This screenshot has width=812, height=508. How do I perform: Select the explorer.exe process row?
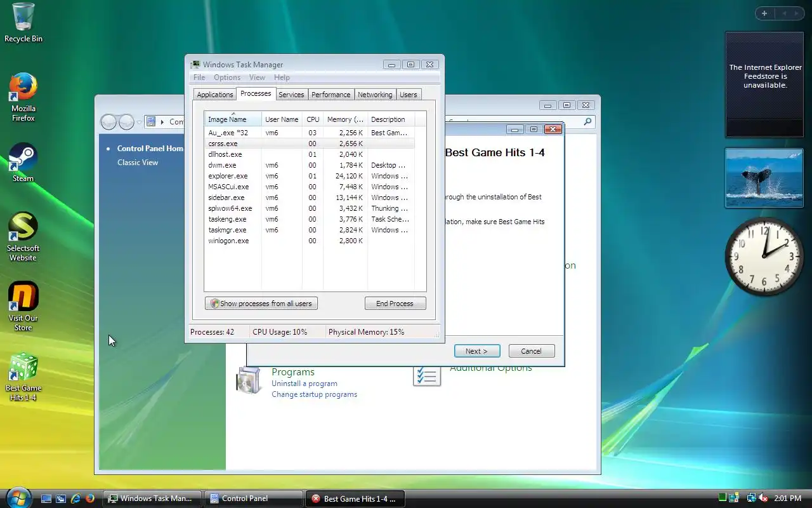click(310, 176)
